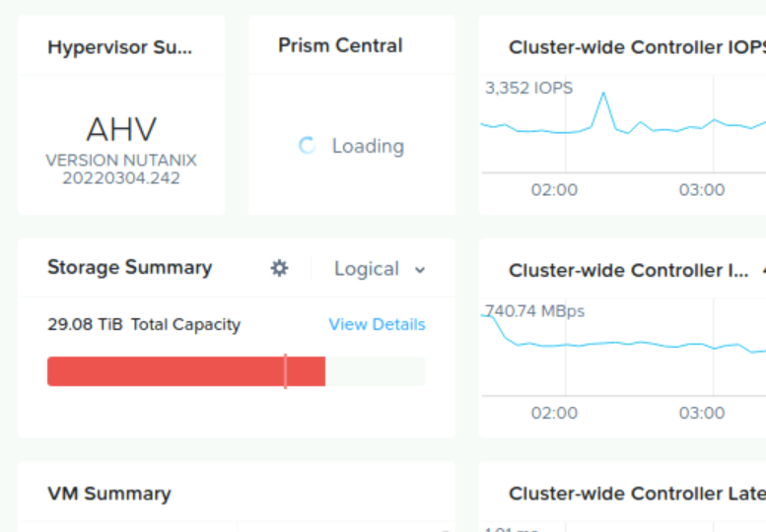
Task: Open the Cluster-wide Controller Latency chart title
Action: pyautogui.click(x=636, y=494)
